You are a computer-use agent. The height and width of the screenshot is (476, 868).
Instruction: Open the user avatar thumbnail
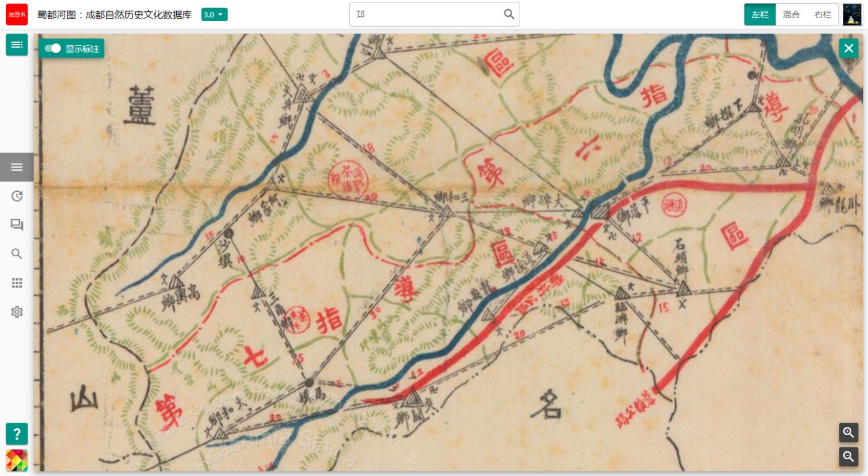pyautogui.click(x=852, y=14)
